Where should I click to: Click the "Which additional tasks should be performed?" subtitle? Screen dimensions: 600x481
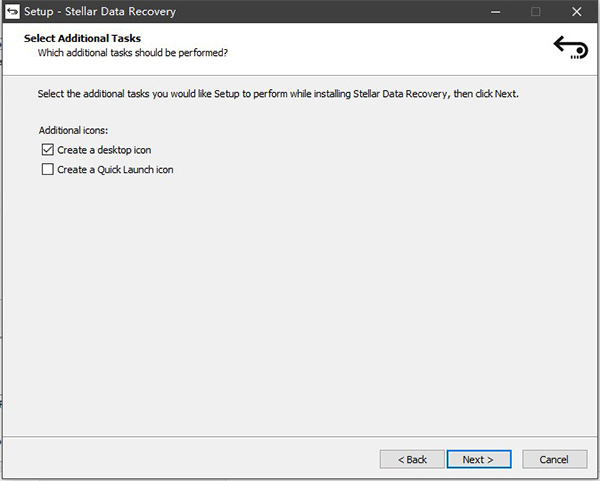click(x=139, y=52)
